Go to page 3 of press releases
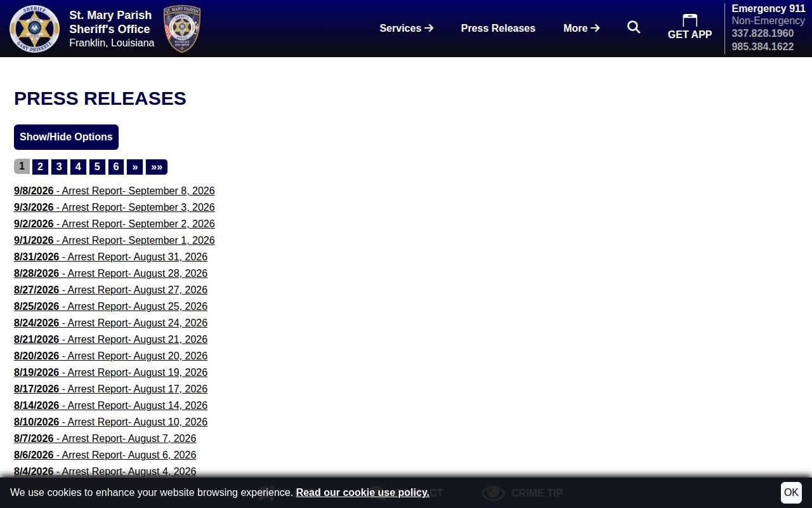812x508 pixels. click(59, 167)
